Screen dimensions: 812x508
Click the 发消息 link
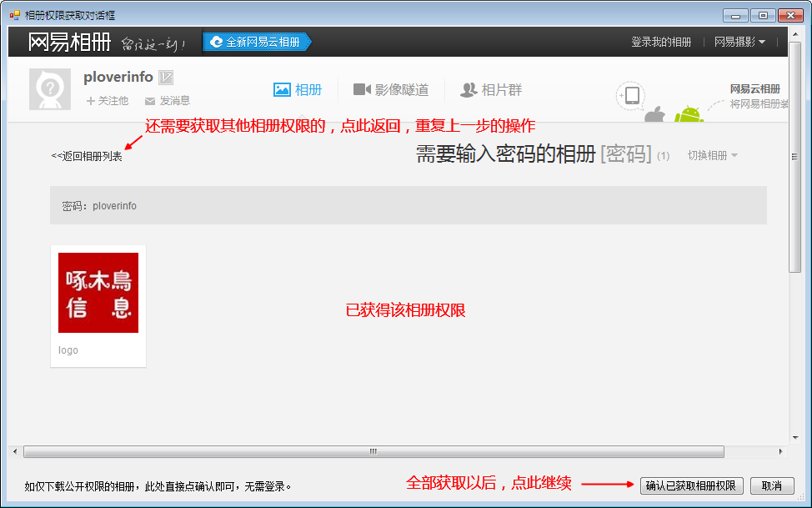(168, 101)
